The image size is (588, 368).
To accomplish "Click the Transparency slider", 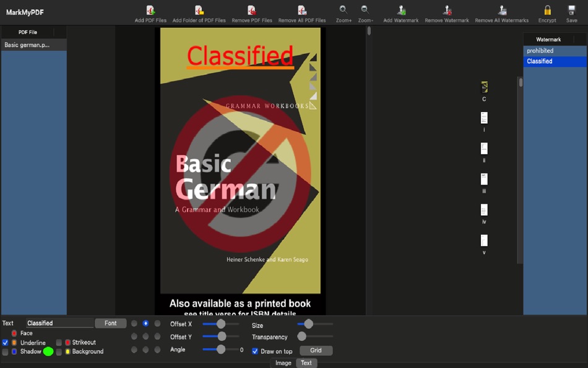I will pos(315,336).
